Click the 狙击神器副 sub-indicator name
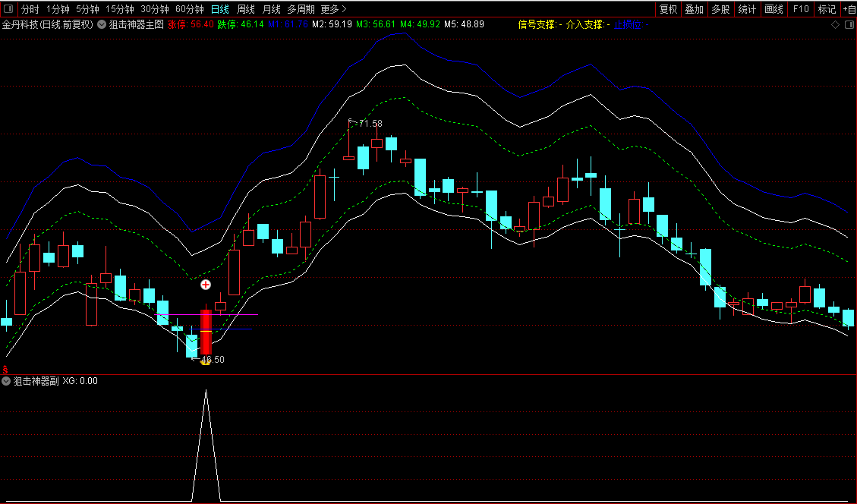The image size is (857, 504). click(36, 381)
